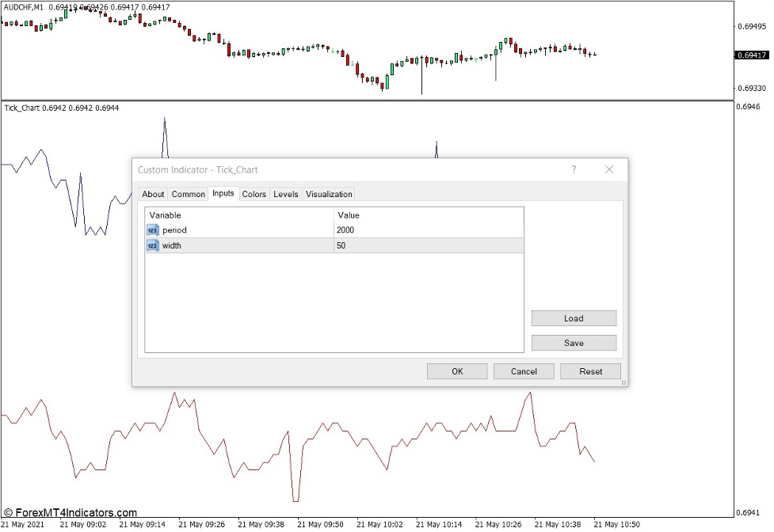Screen dimensions: 774x532
Task: Click the current price label 0.69417
Action: 751,55
